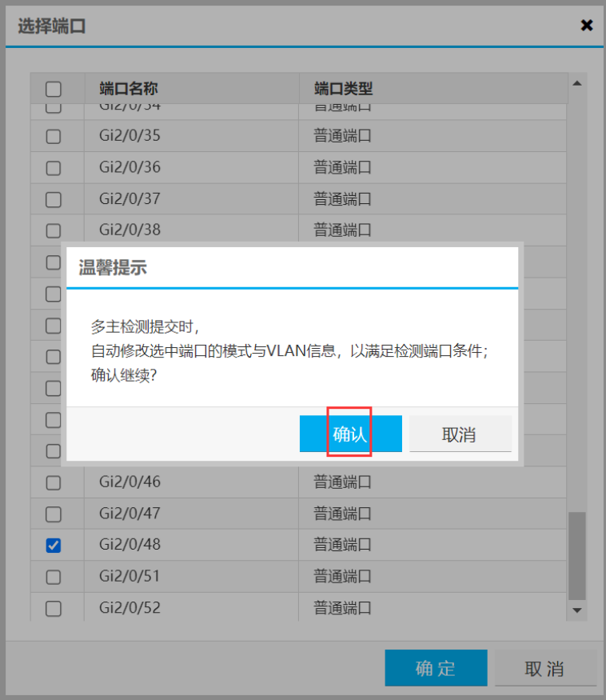Click the port name Gi2/0/51
Image resolution: width=606 pixels, height=700 pixels.
click(130, 576)
